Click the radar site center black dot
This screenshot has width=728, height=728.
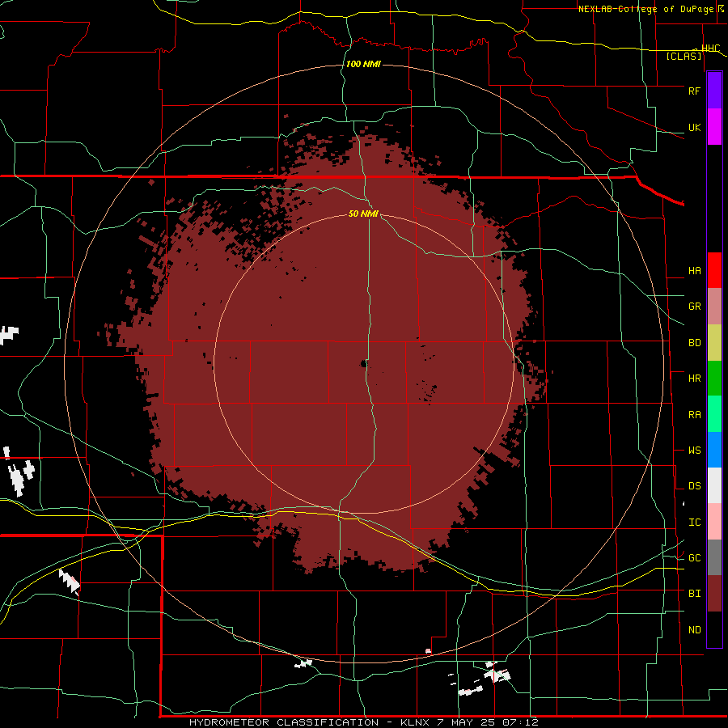pyautogui.click(x=364, y=364)
